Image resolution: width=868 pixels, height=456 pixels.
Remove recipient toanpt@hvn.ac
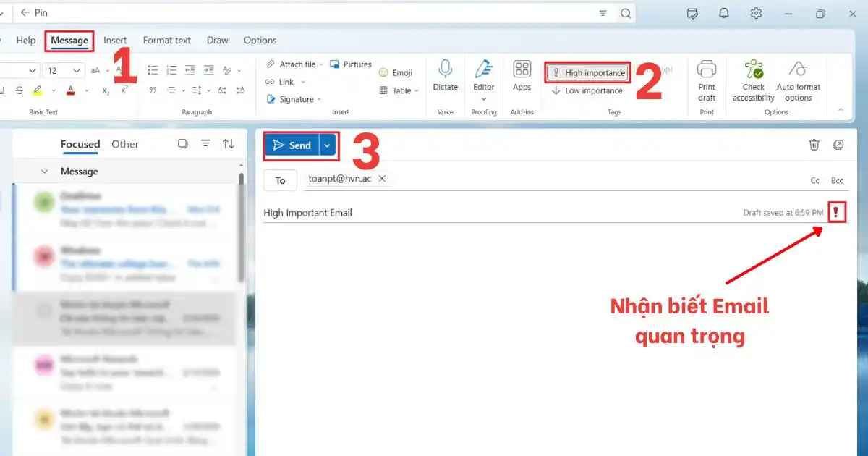pyautogui.click(x=383, y=179)
